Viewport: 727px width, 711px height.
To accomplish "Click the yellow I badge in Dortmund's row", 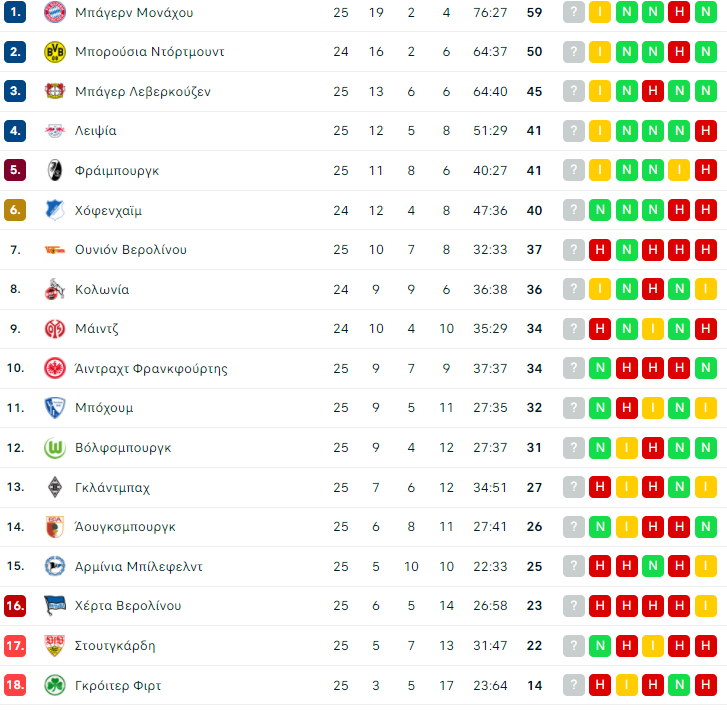I will [x=600, y=51].
